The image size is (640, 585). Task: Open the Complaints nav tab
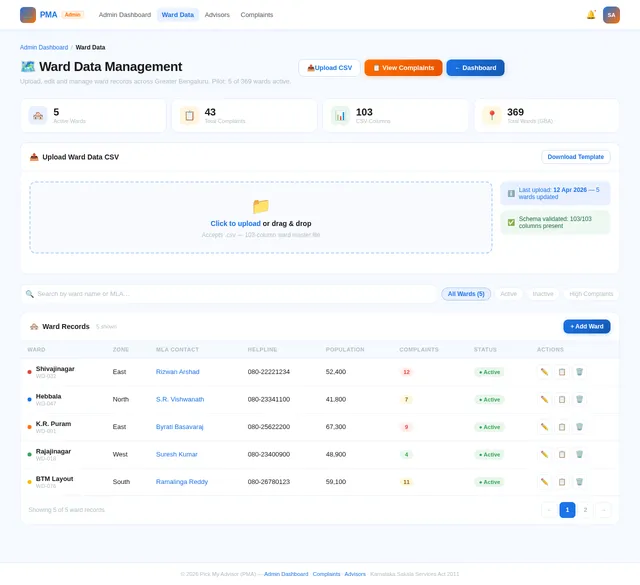257,15
